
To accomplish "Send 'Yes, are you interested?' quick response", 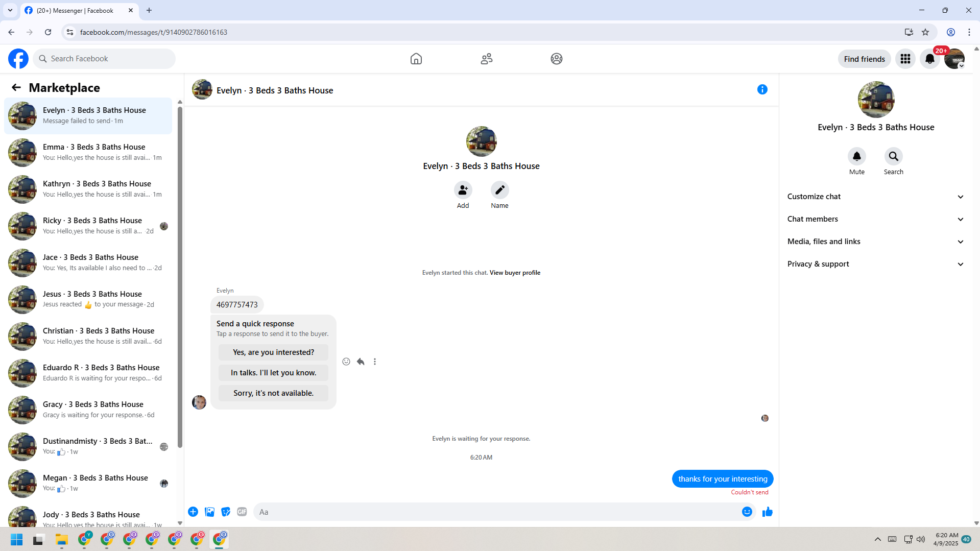I will (274, 352).
